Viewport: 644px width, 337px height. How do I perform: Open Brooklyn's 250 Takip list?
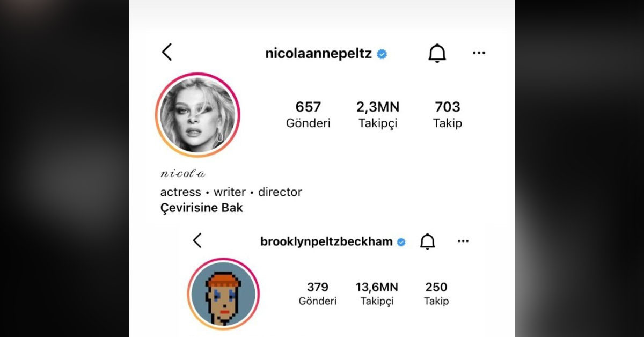pos(436,294)
